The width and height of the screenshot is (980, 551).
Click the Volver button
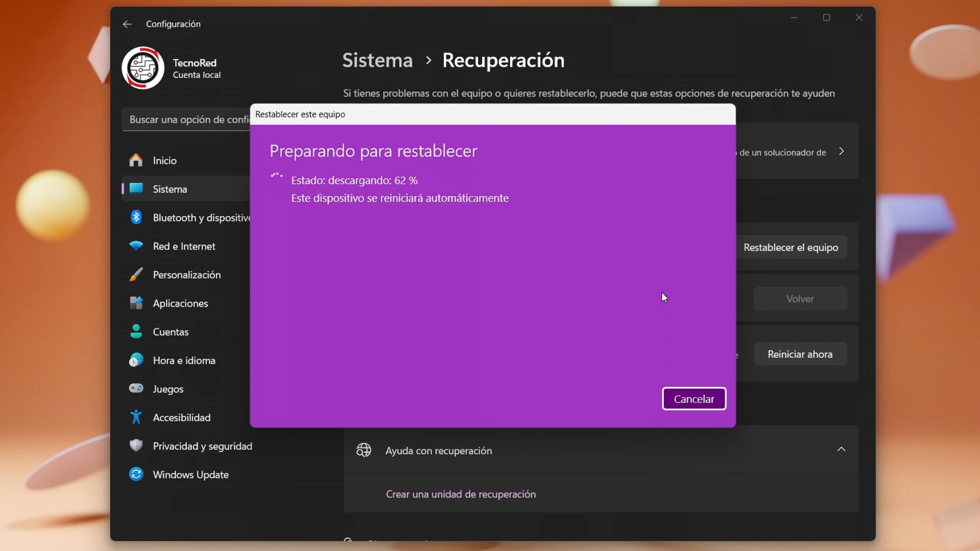coord(800,298)
